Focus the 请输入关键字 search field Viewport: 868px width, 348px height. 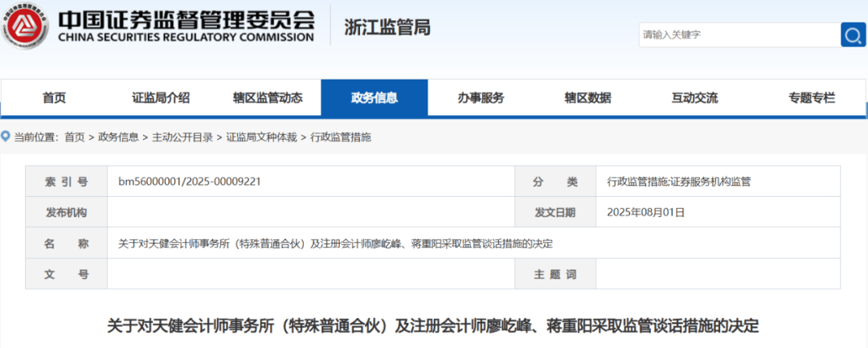pyautogui.click(x=739, y=35)
